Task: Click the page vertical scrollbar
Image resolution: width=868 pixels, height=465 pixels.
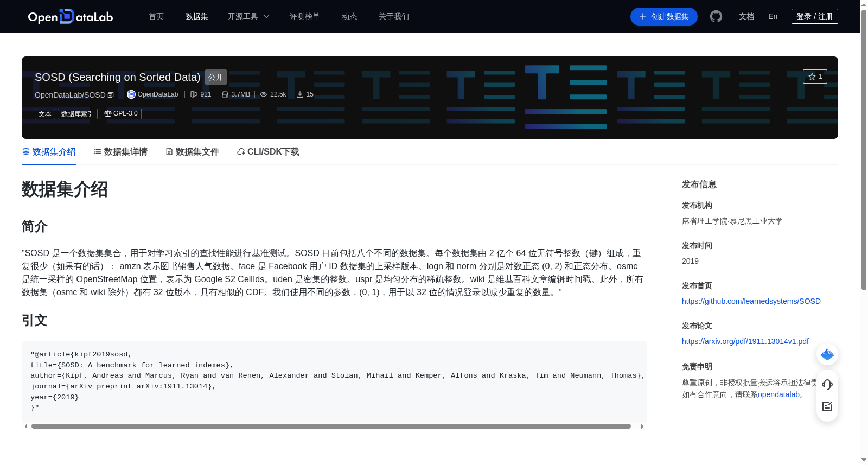Action: click(864, 149)
